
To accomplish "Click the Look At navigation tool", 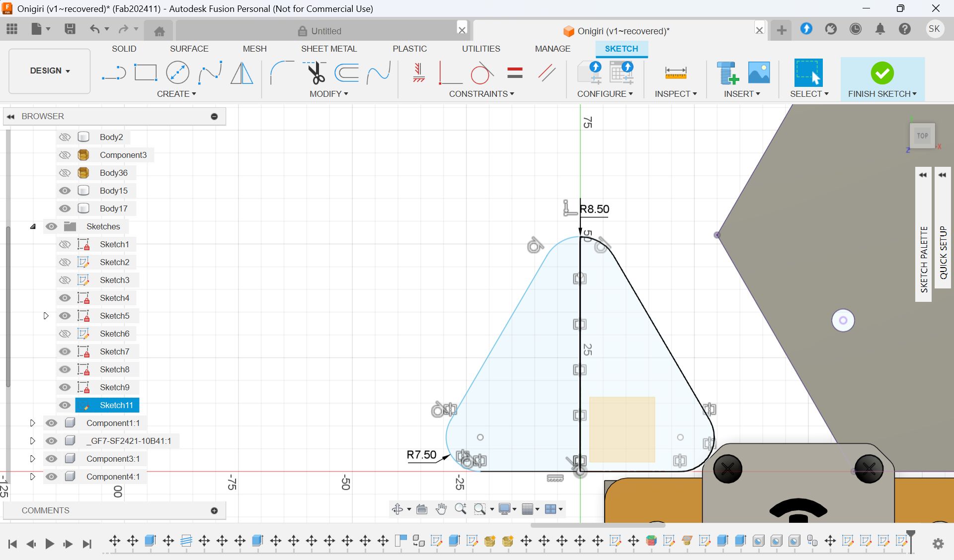I will click(x=422, y=509).
